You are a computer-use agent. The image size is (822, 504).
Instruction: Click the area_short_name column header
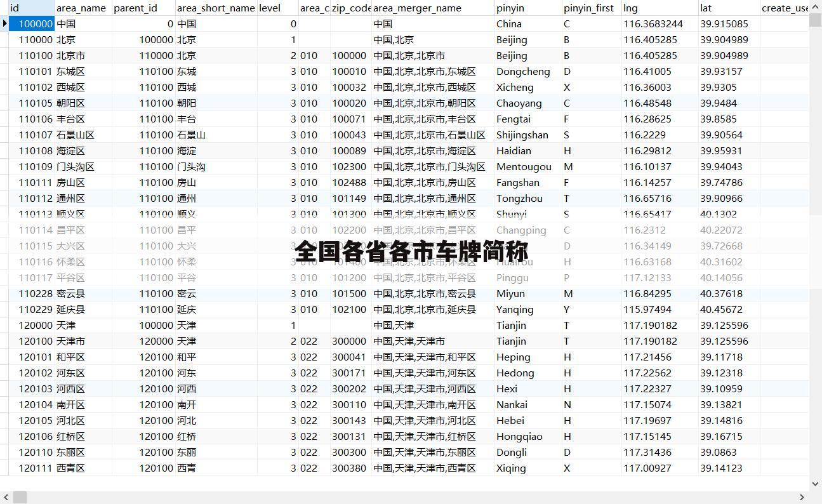[216, 8]
